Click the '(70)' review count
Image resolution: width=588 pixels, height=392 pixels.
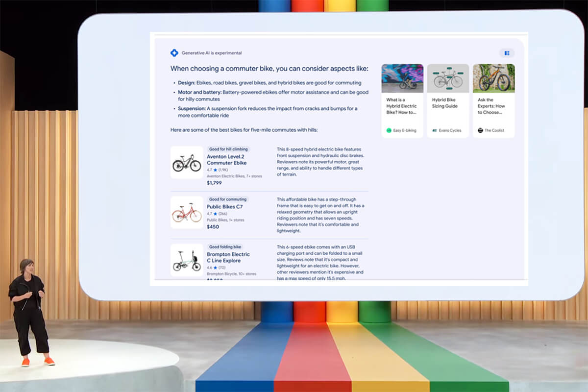point(222,268)
